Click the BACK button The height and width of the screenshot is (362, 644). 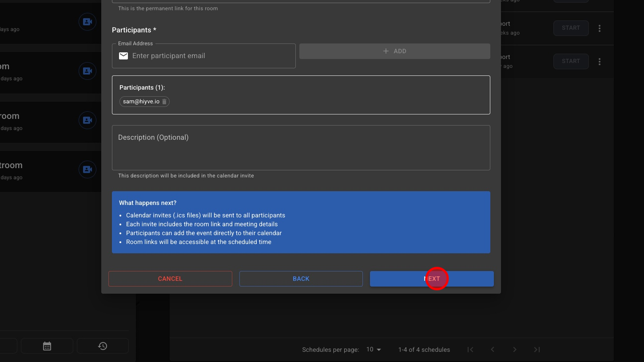pyautogui.click(x=301, y=279)
